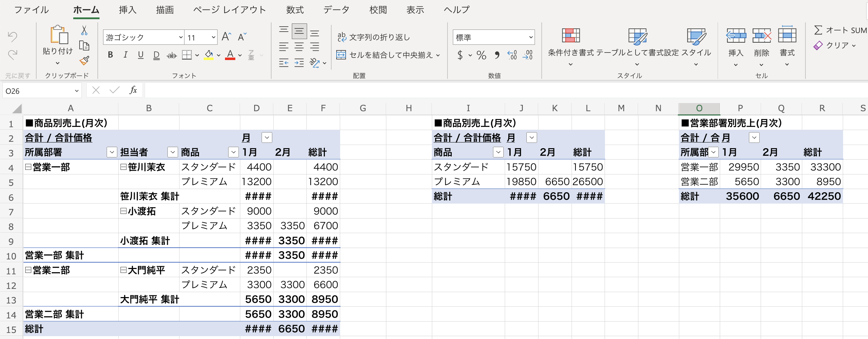868x339 pixels.
Task: Open 商品 filter dropdown in column C
Action: point(234,152)
